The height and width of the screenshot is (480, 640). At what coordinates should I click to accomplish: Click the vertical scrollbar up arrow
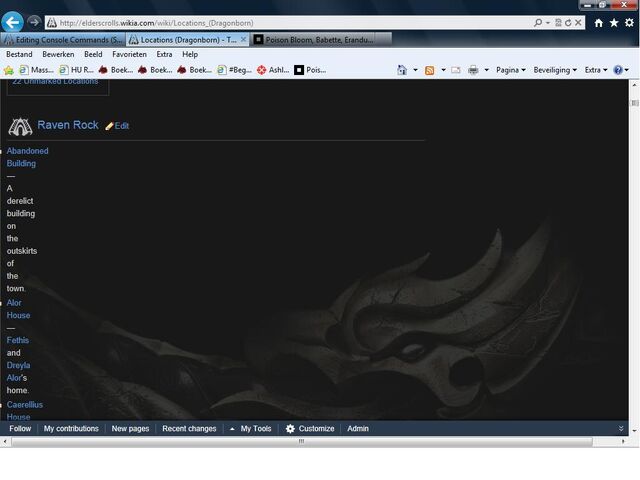click(634, 85)
